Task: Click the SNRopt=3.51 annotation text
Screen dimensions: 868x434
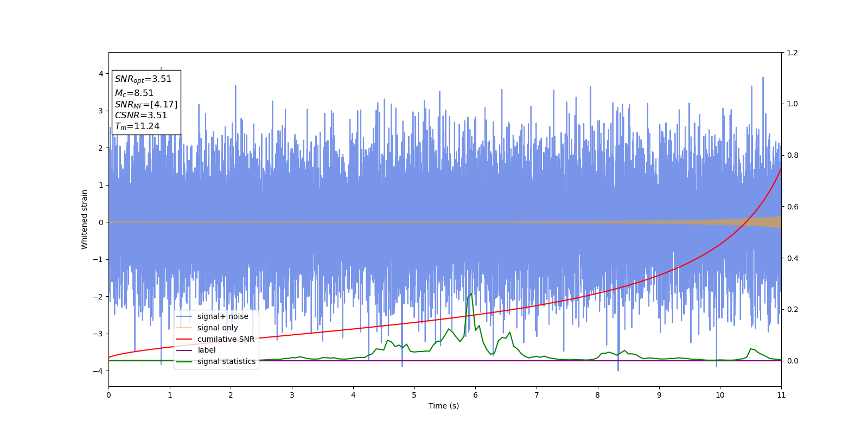Action: (x=143, y=79)
